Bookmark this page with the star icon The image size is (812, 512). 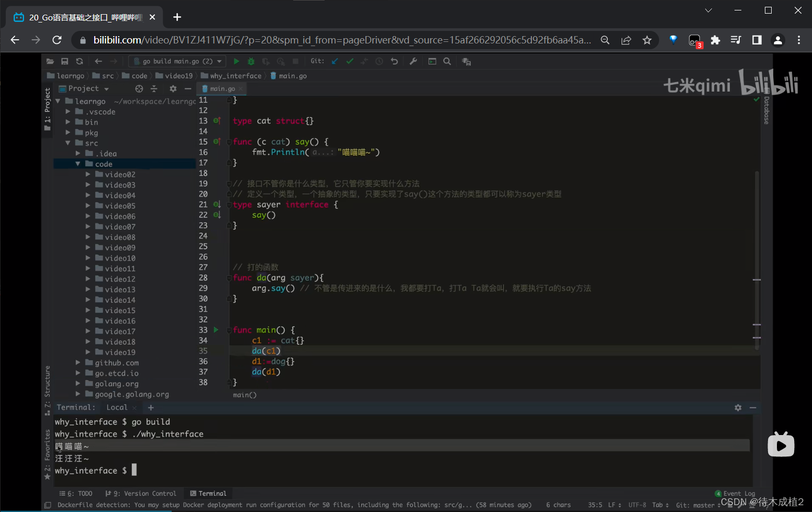point(647,40)
